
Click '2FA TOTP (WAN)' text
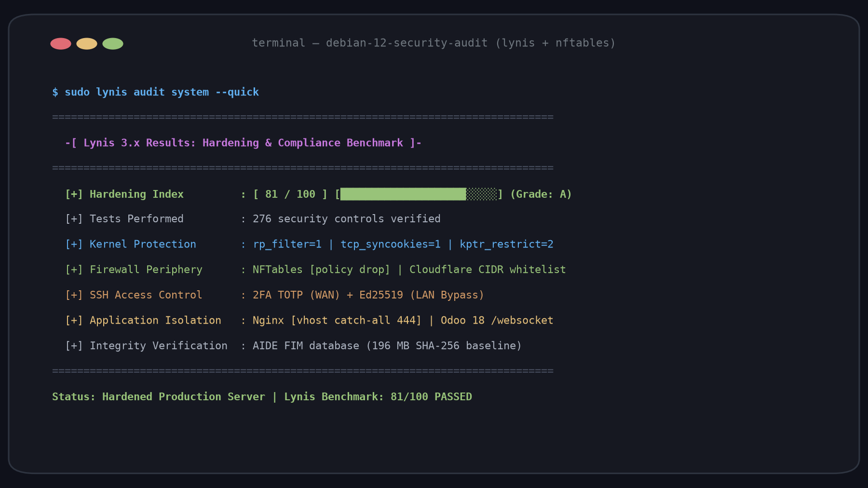pyautogui.click(x=297, y=295)
